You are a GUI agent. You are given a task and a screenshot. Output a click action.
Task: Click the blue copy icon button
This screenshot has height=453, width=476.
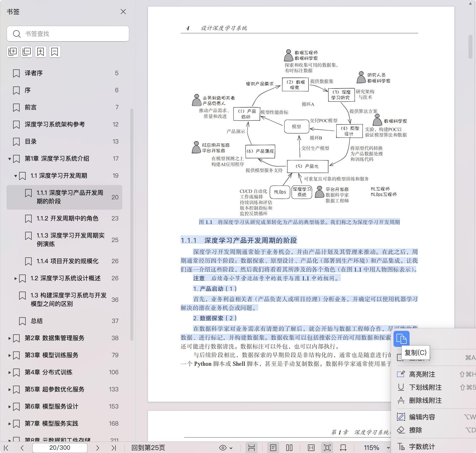point(401,339)
